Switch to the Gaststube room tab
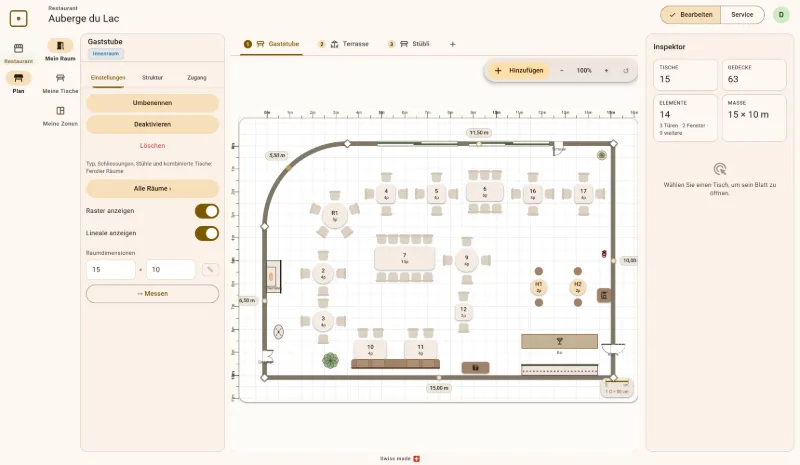 (x=271, y=44)
